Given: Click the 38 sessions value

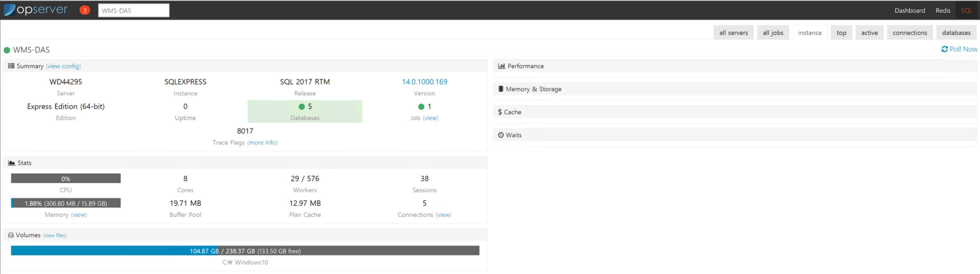Looking at the screenshot, I should (x=424, y=179).
